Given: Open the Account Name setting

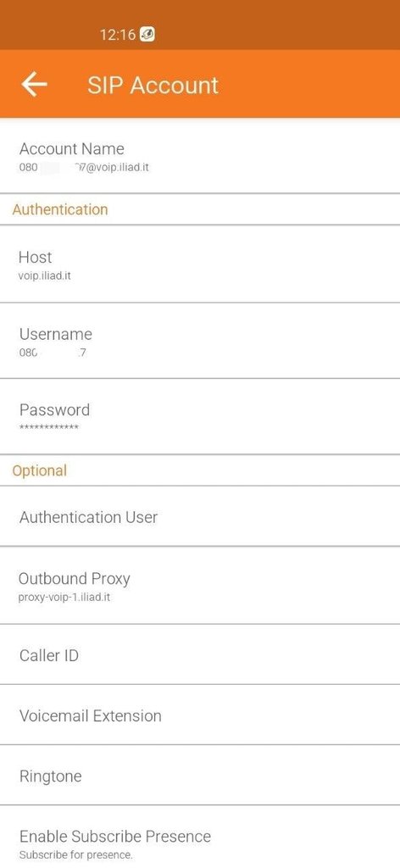Looking at the screenshot, I should 200,156.
